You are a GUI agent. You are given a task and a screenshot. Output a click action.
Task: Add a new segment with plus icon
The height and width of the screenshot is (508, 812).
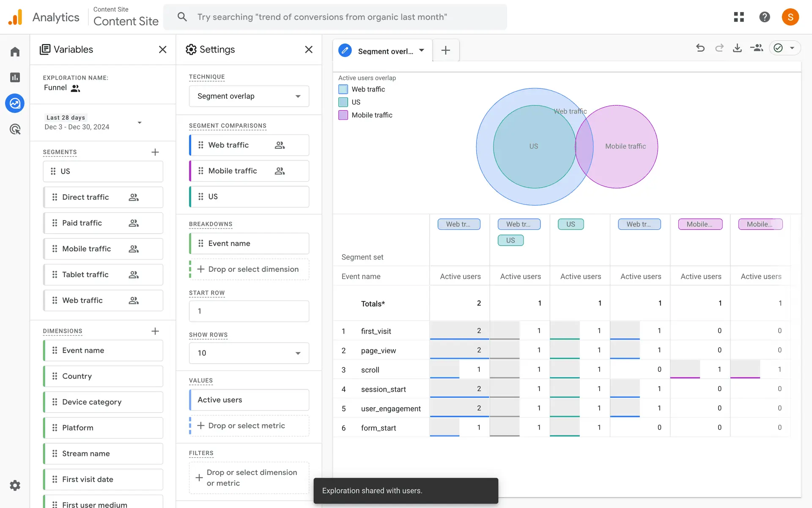155,152
